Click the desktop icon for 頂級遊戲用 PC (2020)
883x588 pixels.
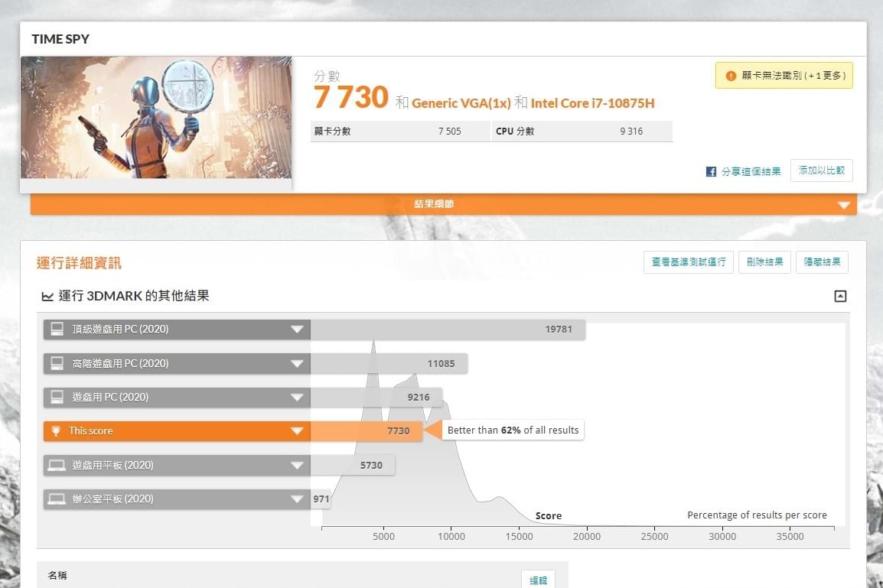tap(57, 329)
